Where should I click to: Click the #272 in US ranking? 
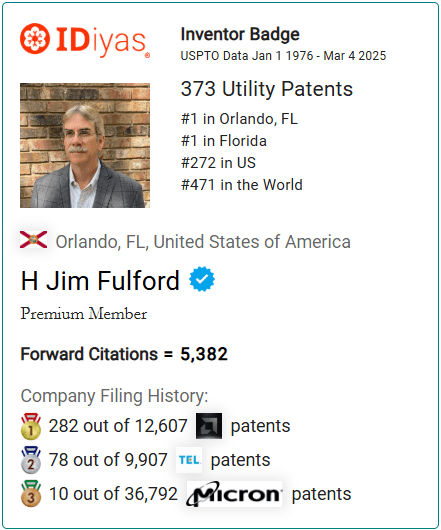click(x=218, y=163)
